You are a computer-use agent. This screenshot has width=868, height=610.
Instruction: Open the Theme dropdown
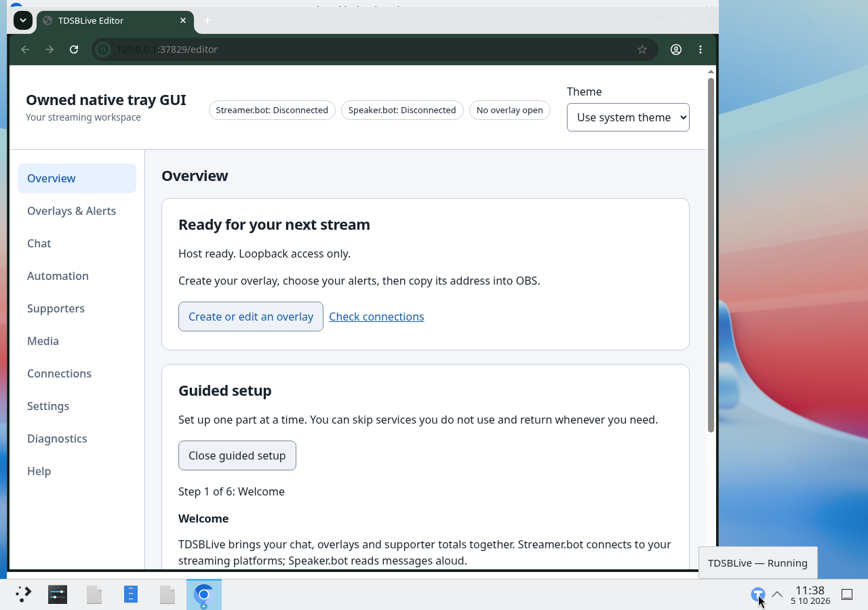tap(628, 117)
